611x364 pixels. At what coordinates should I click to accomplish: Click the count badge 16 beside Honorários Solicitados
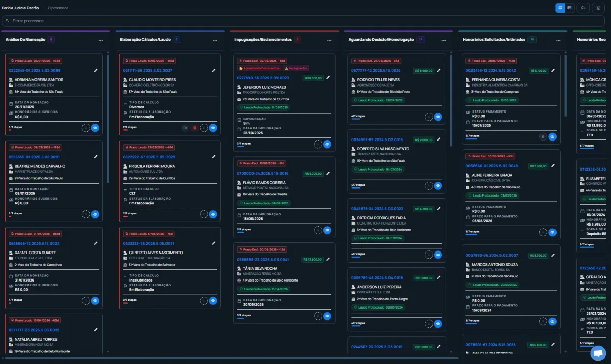(x=532, y=39)
